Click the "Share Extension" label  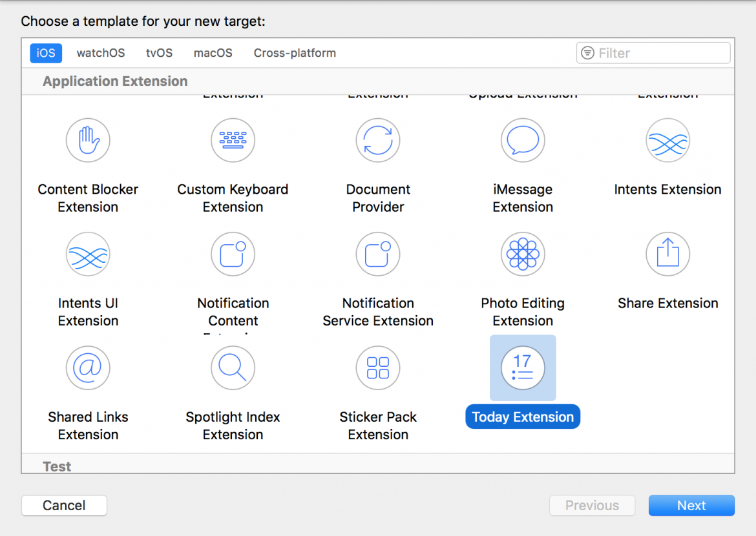[x=667, y=303]
